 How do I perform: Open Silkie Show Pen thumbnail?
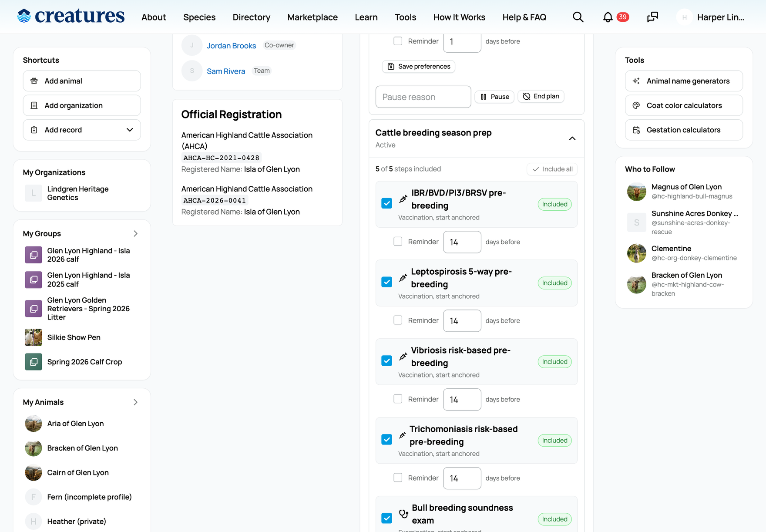point(34,337)
